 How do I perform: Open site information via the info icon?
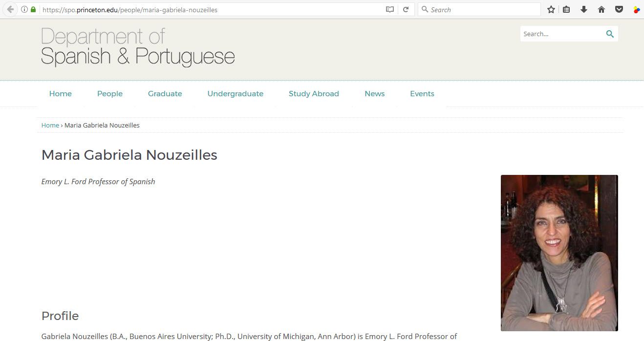point(24,9)
